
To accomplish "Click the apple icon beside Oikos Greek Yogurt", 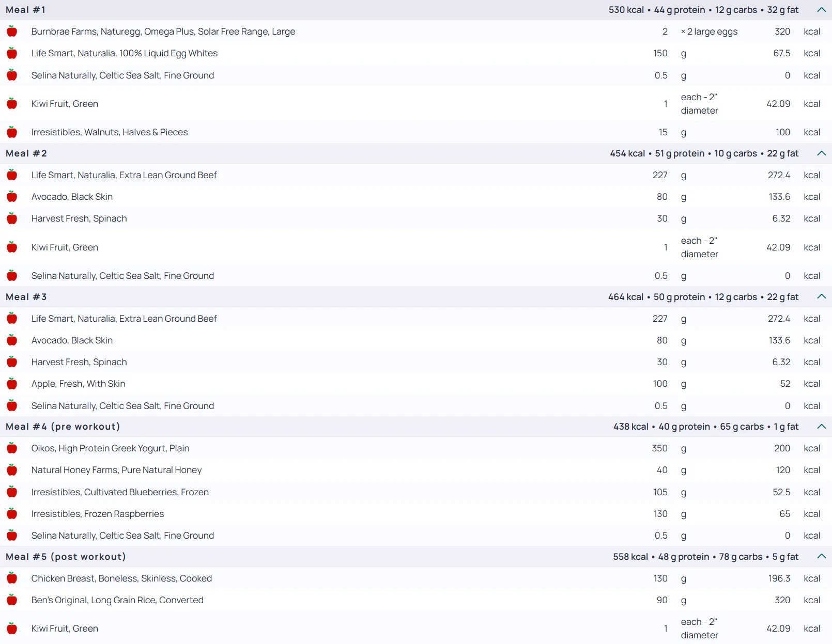I will point(12,448).
